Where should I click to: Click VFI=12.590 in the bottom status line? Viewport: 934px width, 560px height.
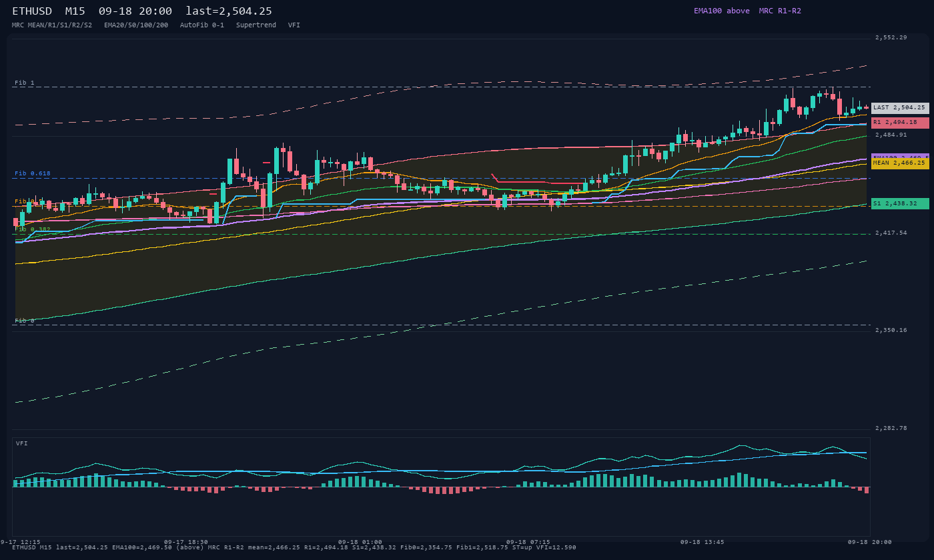[x=556, y=547]
